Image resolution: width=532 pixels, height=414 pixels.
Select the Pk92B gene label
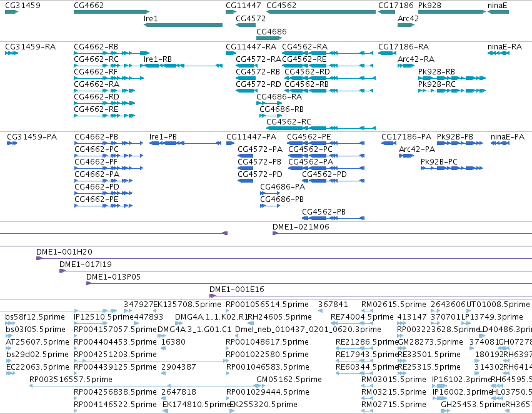coord(429,6)
